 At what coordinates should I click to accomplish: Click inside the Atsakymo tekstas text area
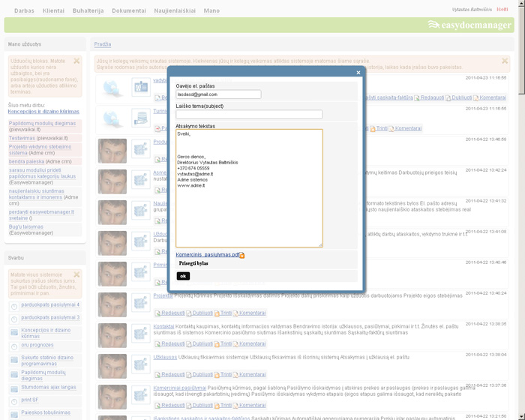click(x=249, y=188)
